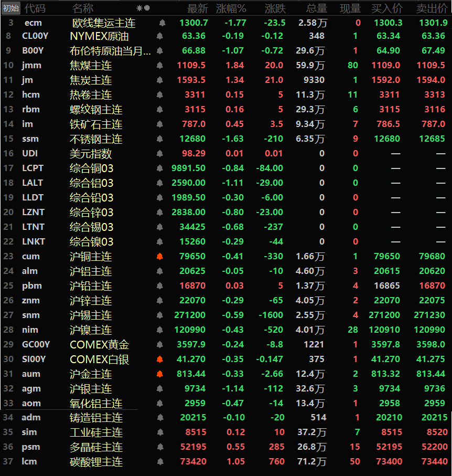452x476 pixels.
Task: Disable the red alert bell for COMEX白银
Action: 159,359
